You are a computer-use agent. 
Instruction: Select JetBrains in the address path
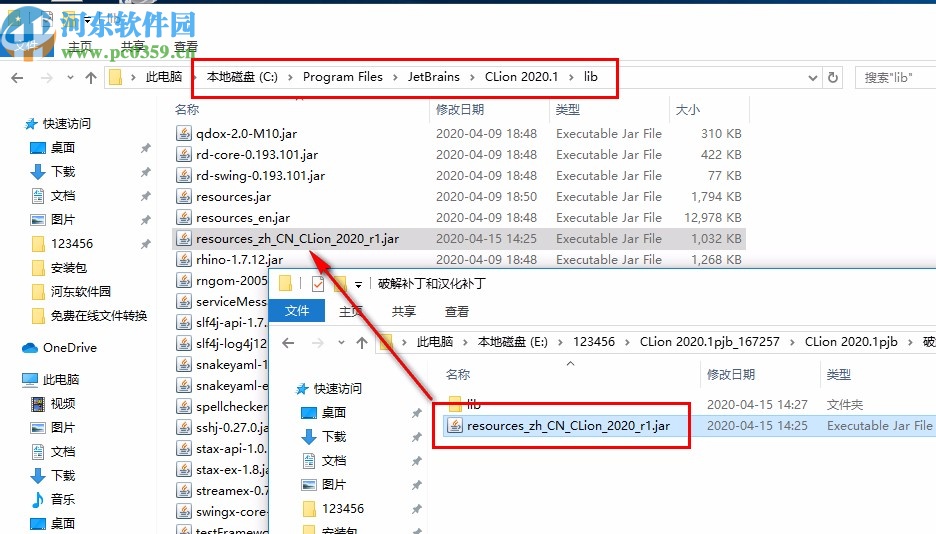pos(434,77)
